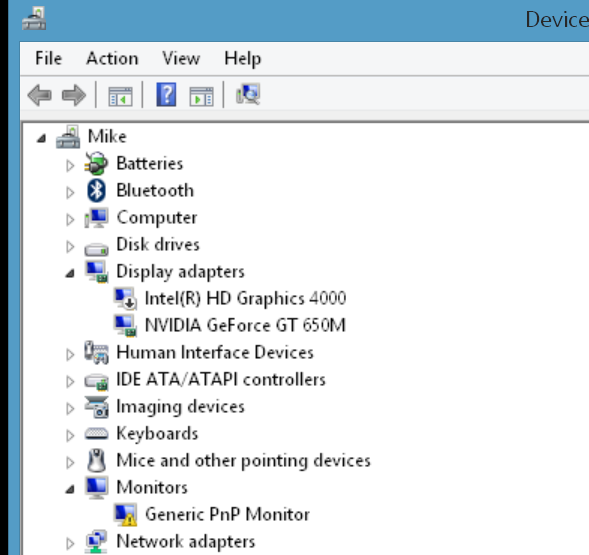Image resolution: width=589 pixels, height=555 pixels.
Task: Collapse the Display adapters category
Action: (70, 274)
